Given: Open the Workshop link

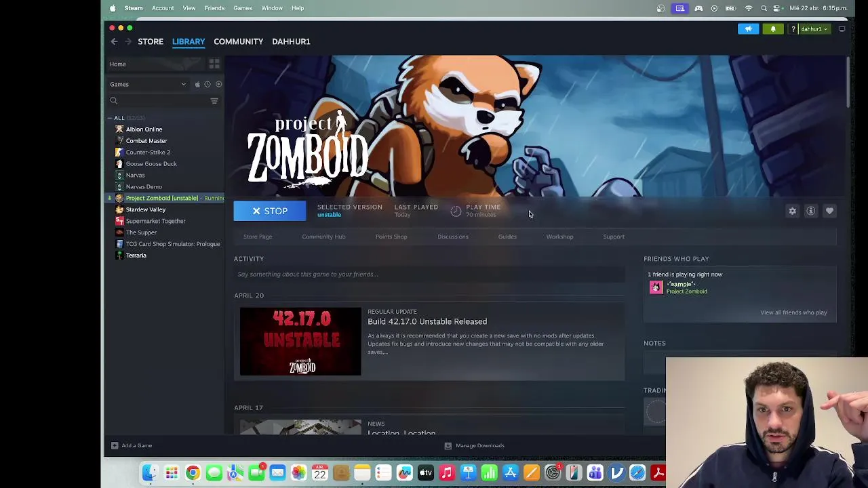Looking at the screenshot, I should pos(559,237).
